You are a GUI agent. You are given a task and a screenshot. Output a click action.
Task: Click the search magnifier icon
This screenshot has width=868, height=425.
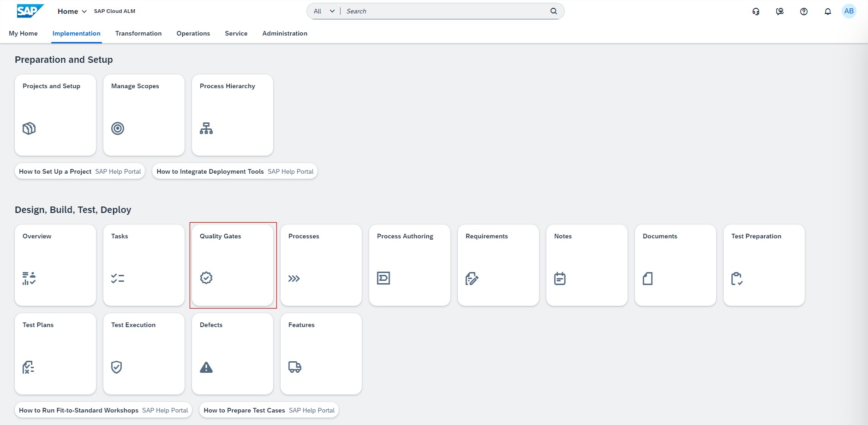point(553,11)
